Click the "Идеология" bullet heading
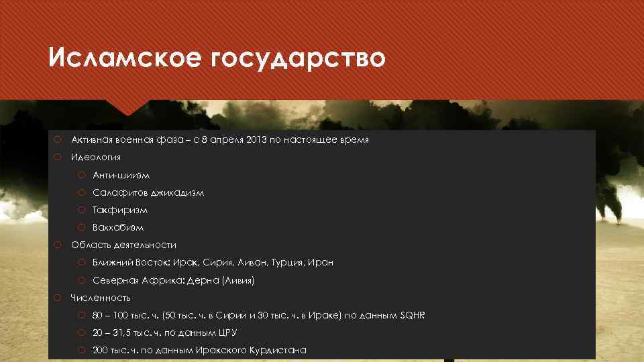The height and width of the screenshot is (362, 644). (x=96, y=157)
